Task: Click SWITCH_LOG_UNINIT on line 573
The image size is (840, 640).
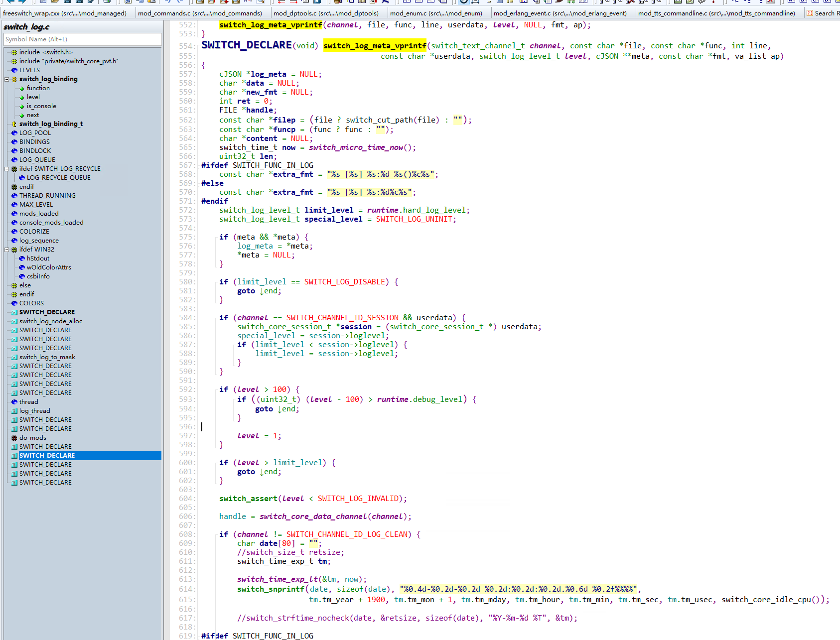Action: pos(414,219)
